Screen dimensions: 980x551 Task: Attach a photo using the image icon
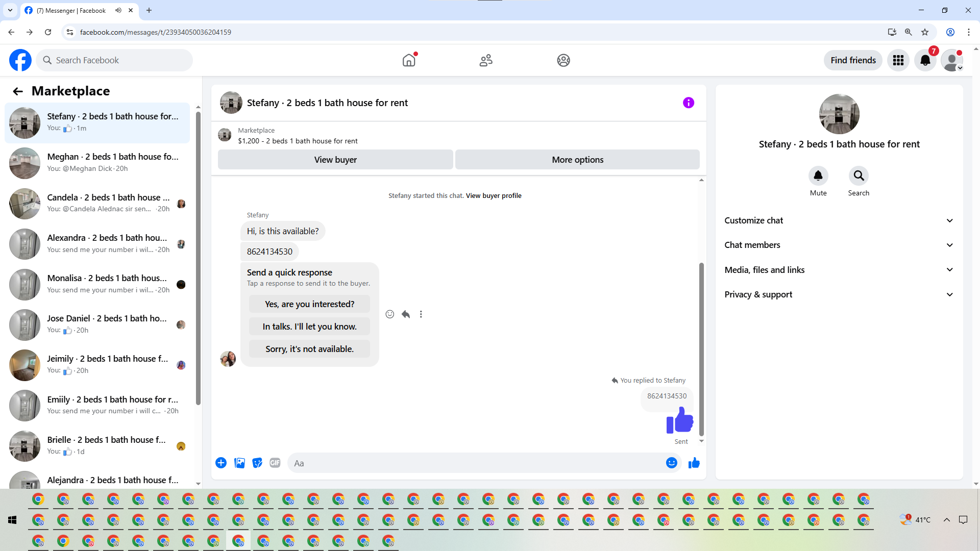(x=239, y=463)
